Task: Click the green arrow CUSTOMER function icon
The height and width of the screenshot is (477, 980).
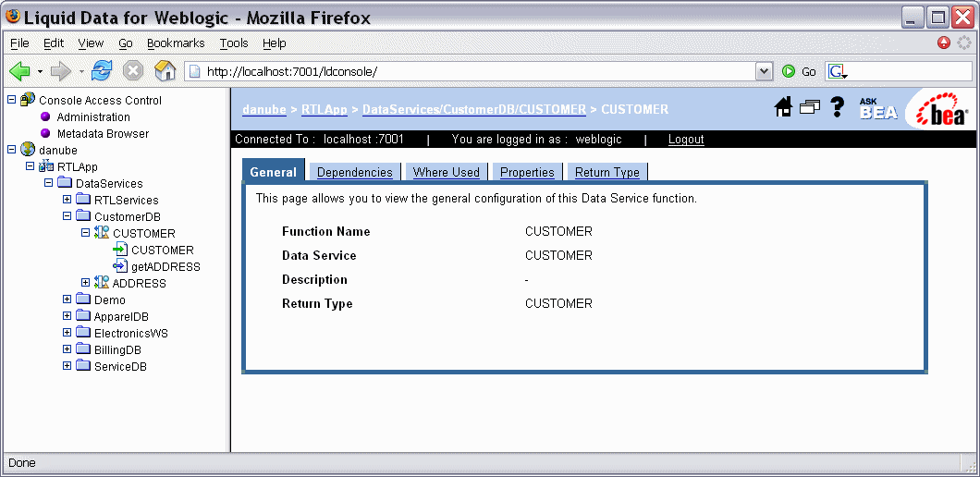Action: [x=120, y=250]
